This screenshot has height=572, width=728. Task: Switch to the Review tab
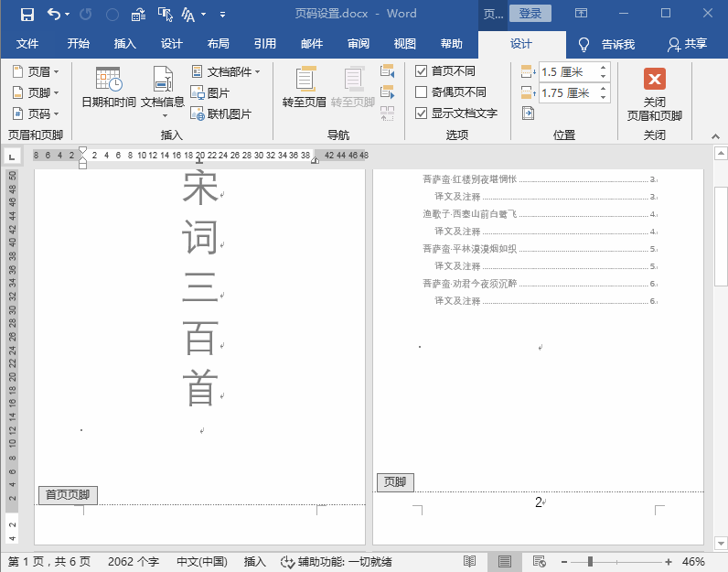point(359,44)
